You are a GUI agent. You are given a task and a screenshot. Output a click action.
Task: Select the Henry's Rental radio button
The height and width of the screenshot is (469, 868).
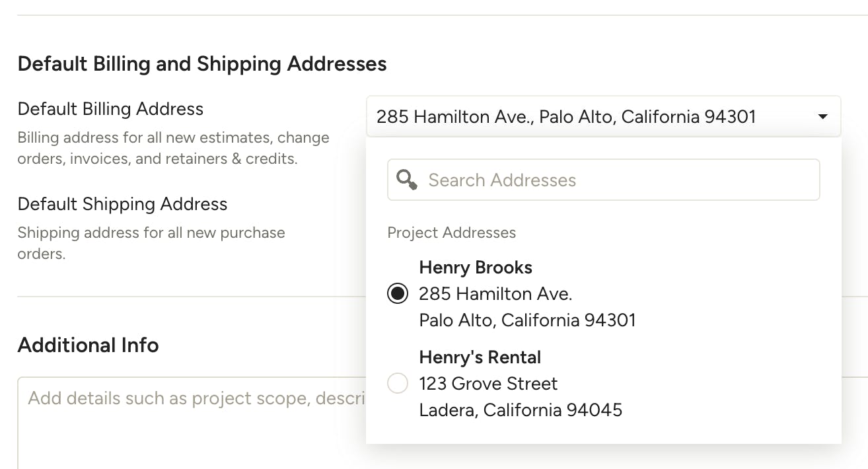point(398,383)
